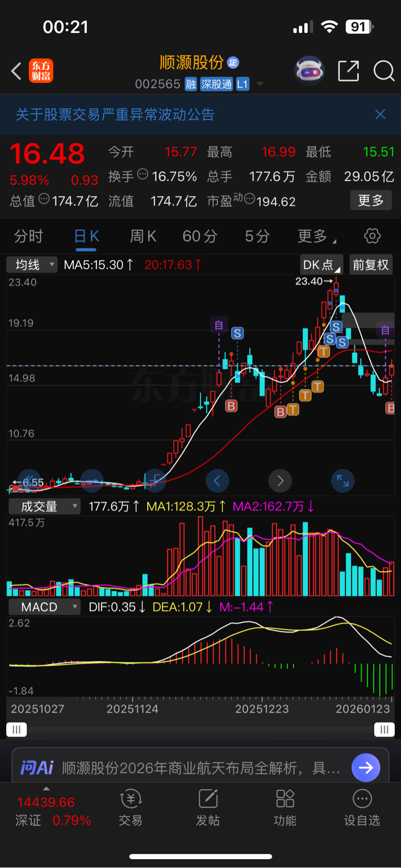
Task: Open the 发帖 post tab
Action: 208,807
